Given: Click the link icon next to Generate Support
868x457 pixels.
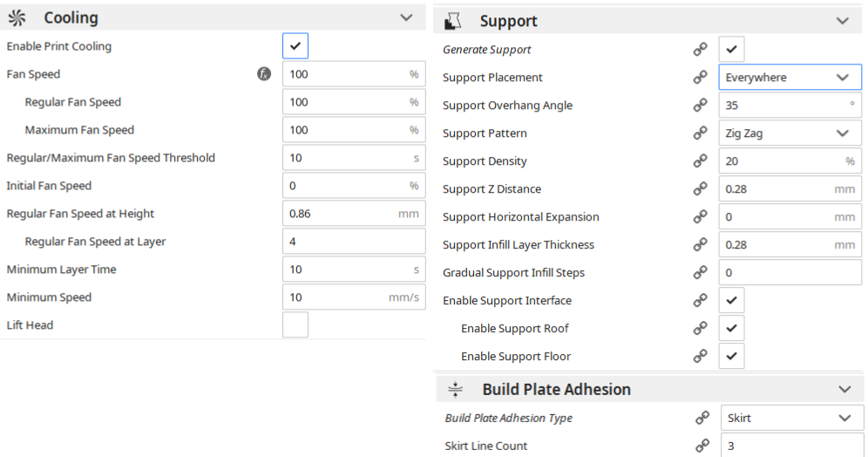Looking at the screenshot, I should [x=700, y=50].
